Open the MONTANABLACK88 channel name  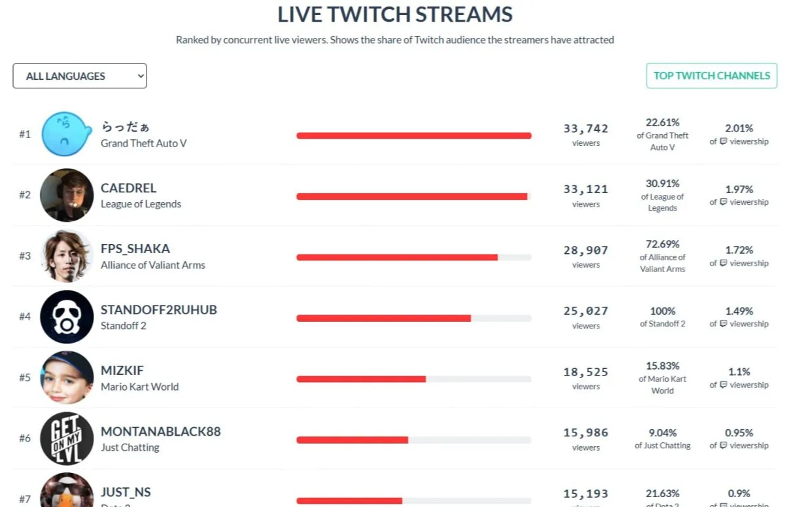coord(160,432)
